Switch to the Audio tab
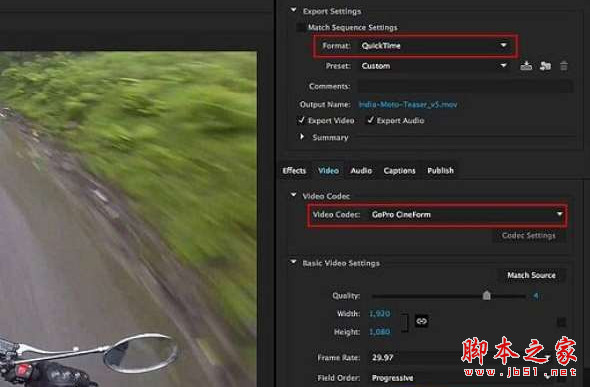Image resolution: width=590 pixels, height=387 pixels. (x=361, y=171)
